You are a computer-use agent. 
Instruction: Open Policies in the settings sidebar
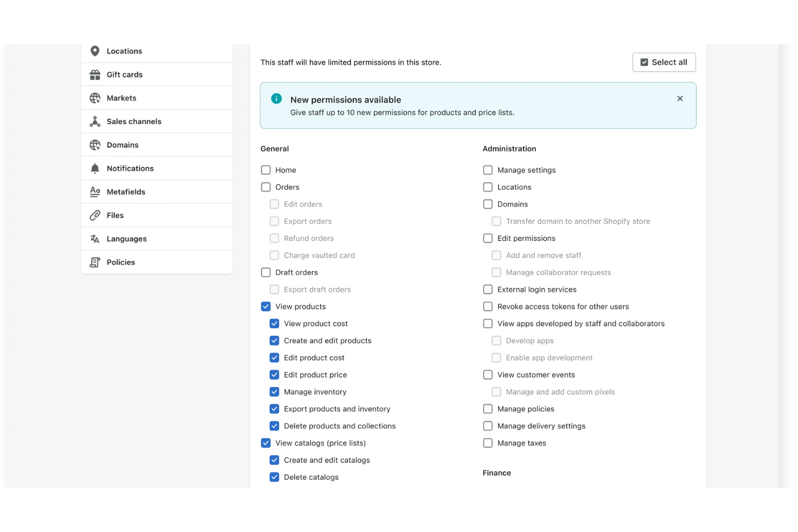coord(121,262)
